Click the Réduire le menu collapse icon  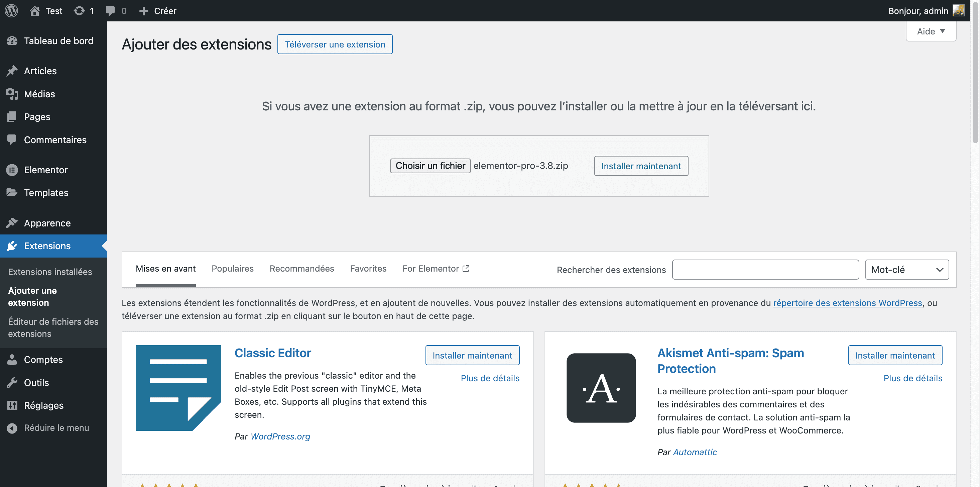(x=12, y=428)
